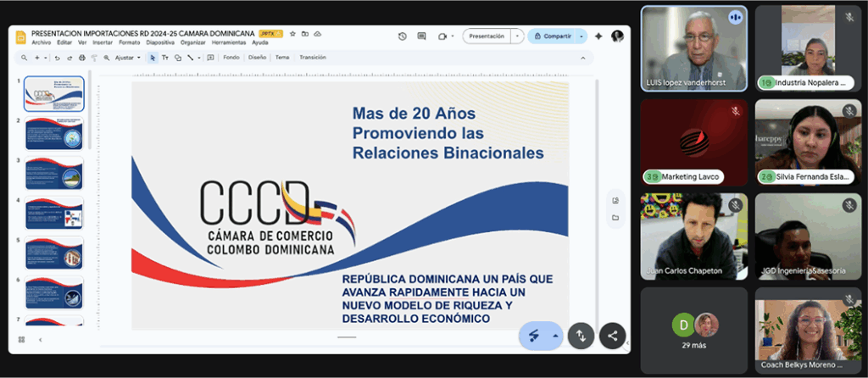This screenshot has width=868, height=378.
Task: Expand Presentación options dropdown arrow
Action: pyautogui.click(x=517, y=36)
